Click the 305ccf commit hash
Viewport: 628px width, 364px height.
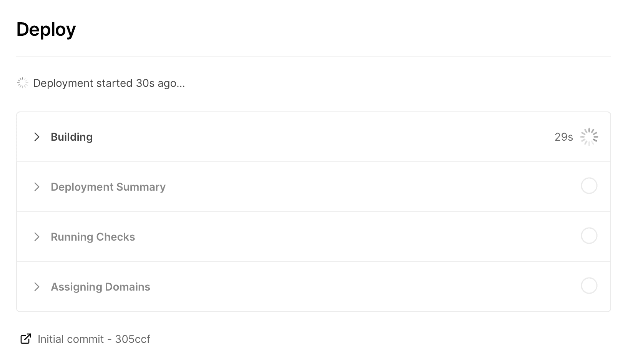point(133,339)
